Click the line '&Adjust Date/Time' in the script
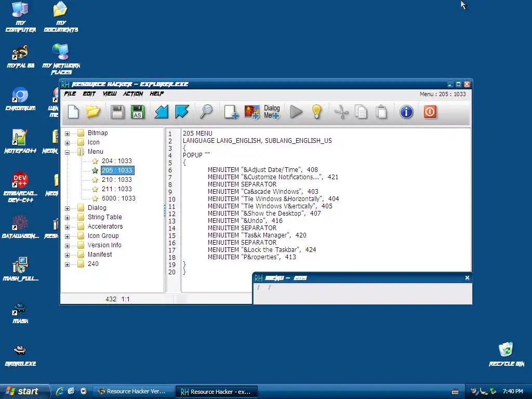Screen dimensions: 532x399 262,170
